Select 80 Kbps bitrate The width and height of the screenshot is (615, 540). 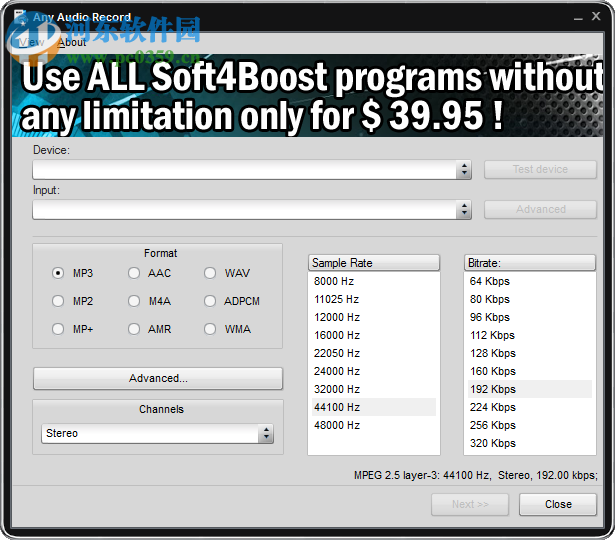click(x=530, y=299)
